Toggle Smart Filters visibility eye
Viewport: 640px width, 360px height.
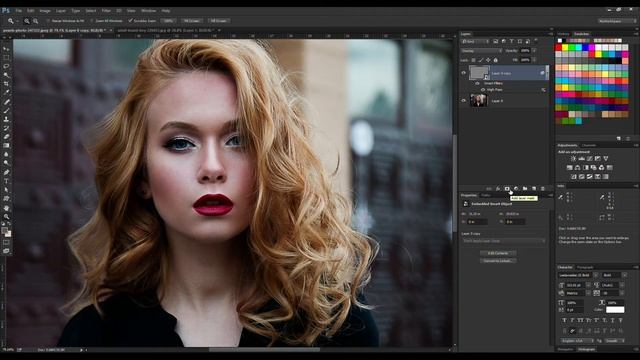477,83
